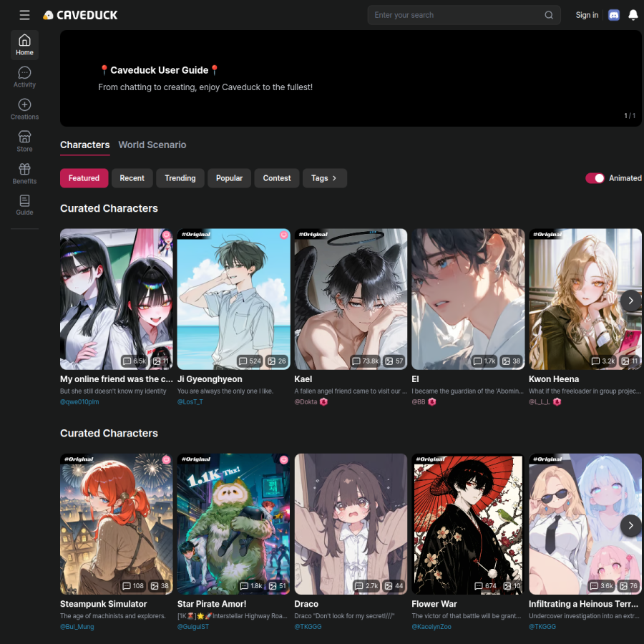Image resolution: width=644 pixels, height=644 pixels.
Task: Click Kael's chat count 73.8k badge
Action: click(366, 361)
